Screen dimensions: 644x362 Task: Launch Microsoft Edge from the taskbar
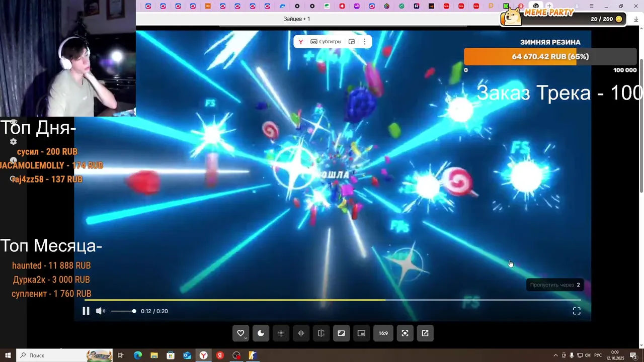pos(138,355)
